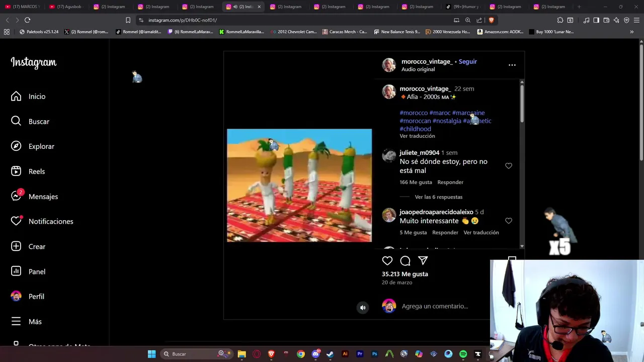Click Audio original link

click(x=418, y=69)
